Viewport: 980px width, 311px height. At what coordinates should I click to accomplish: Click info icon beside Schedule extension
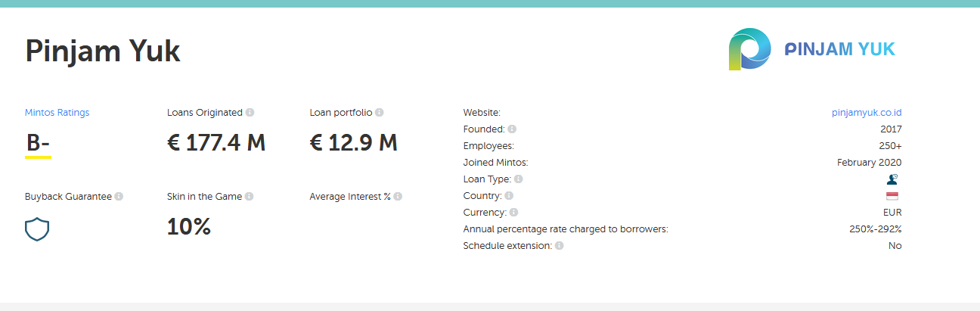559,246
